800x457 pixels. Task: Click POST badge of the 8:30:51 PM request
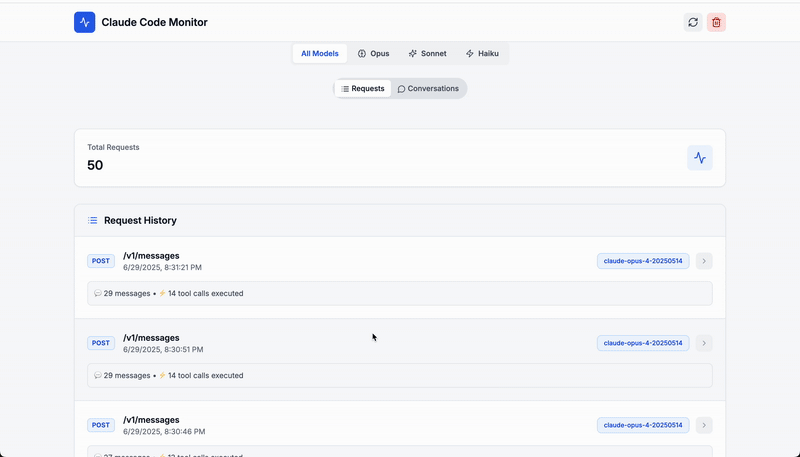coord(101,343)
